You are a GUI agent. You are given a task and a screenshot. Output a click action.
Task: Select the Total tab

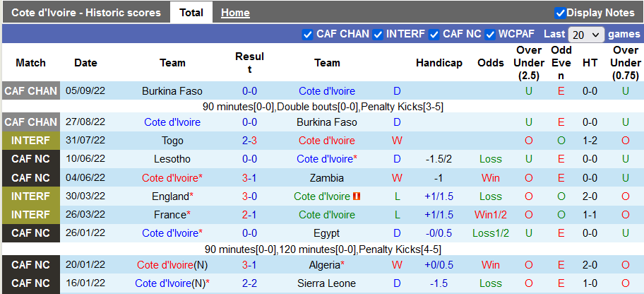[x=191, y=13]
